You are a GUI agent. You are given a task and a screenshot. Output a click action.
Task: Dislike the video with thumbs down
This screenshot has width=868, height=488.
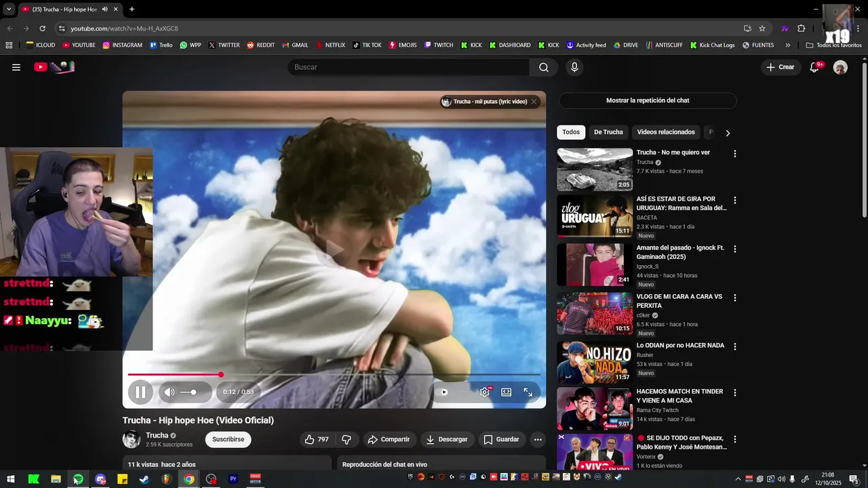click(x=347, y=439)
